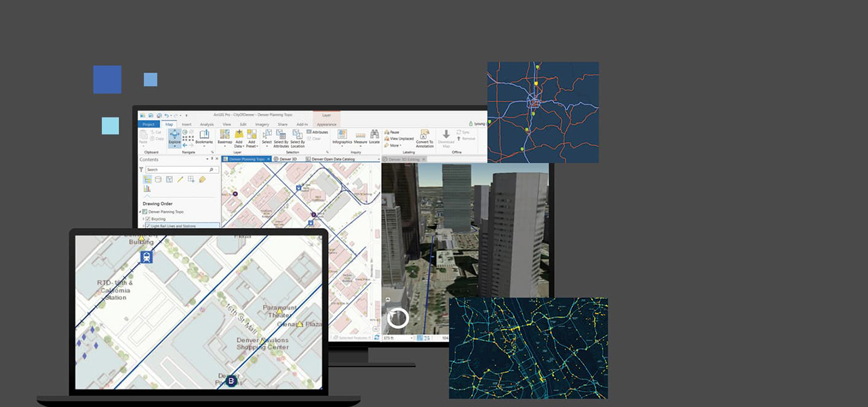Open the Selection group dialog launcher

coord(327,152)
